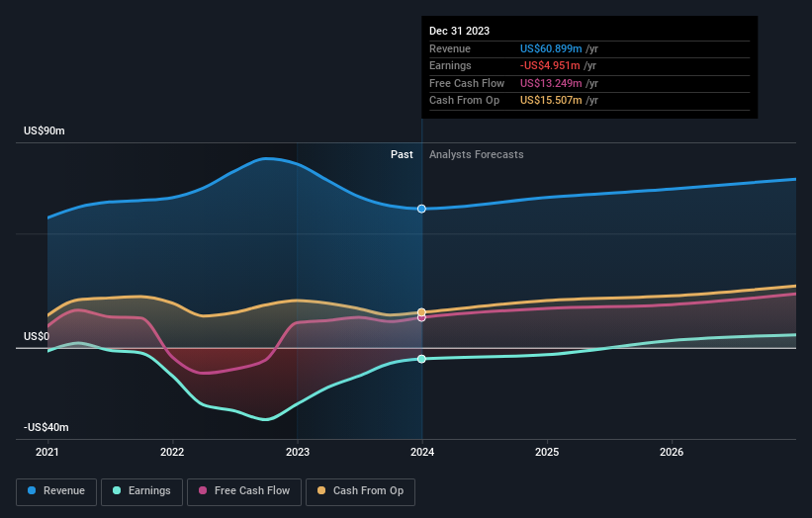Click the -US$4.951m earnings value
The height and width of the screenshot is (518, 812).
550,65
